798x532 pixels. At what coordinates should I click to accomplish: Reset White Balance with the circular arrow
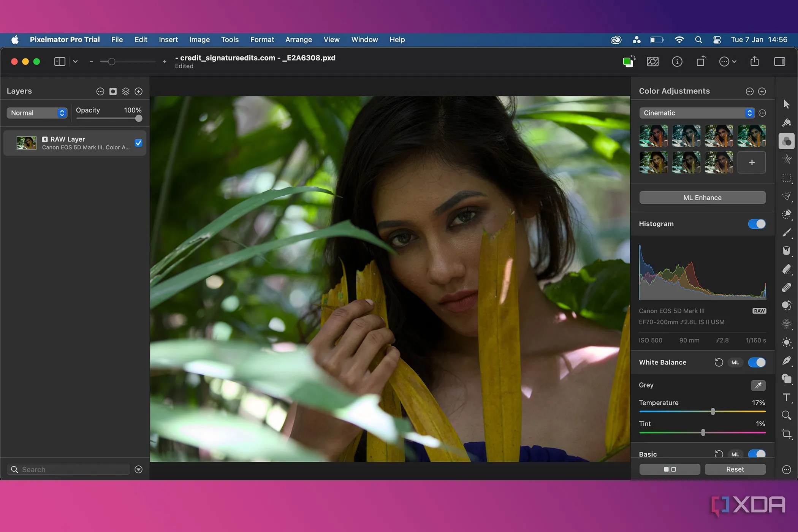[x=719, y=363]
